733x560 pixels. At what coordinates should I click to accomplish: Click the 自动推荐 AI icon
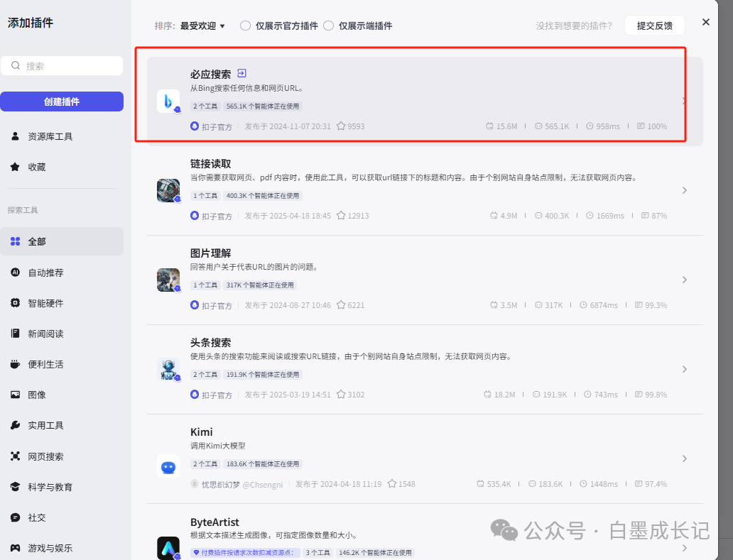[15, 273]
